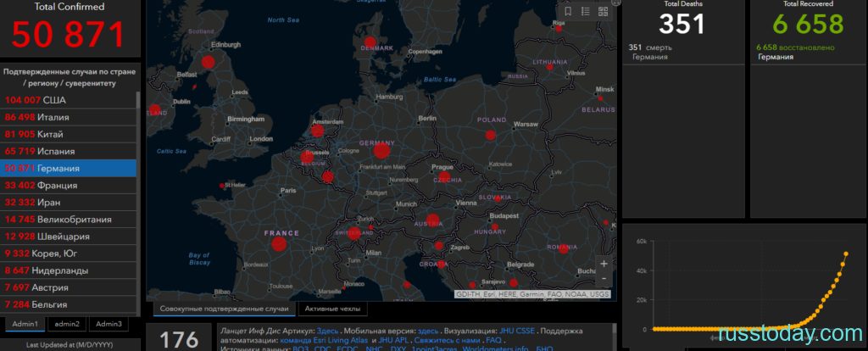Image resolution: width=868 pixels, height=351 pixels.
Task: Open the basemap gallery grid icon
Action: (x=603, y=12)
